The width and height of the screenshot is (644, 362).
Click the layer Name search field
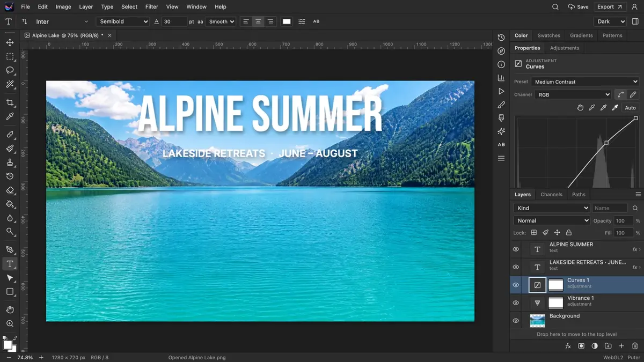610,208
